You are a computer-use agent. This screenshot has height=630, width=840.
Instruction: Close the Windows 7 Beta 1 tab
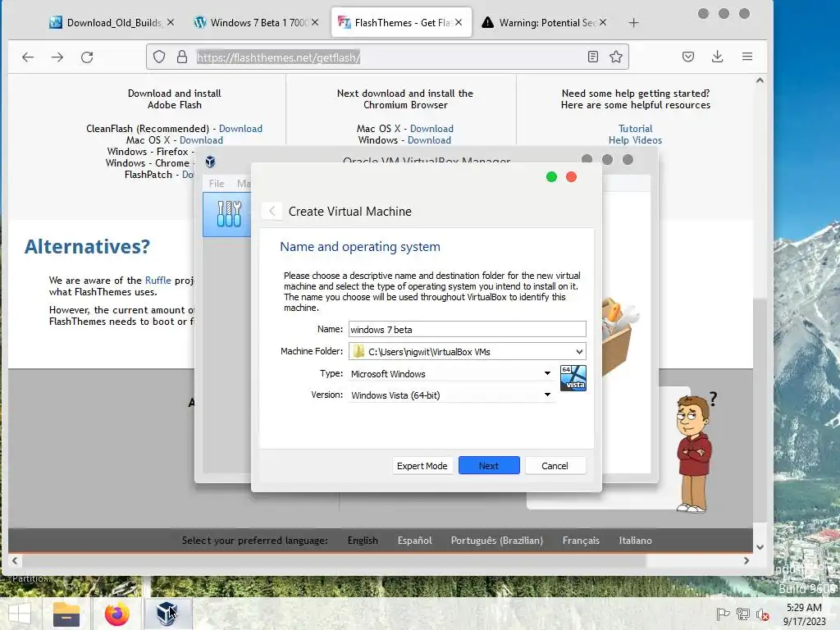(x=315, y=22)
